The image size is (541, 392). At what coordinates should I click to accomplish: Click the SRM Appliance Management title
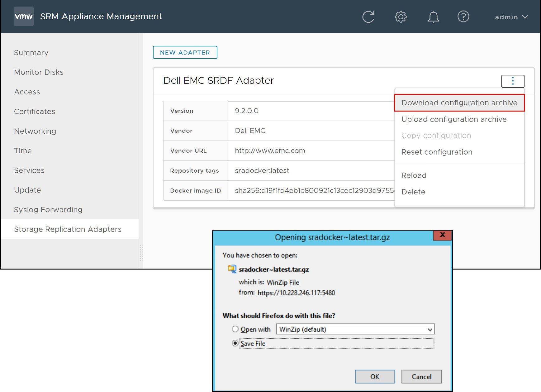coord(101,17)
